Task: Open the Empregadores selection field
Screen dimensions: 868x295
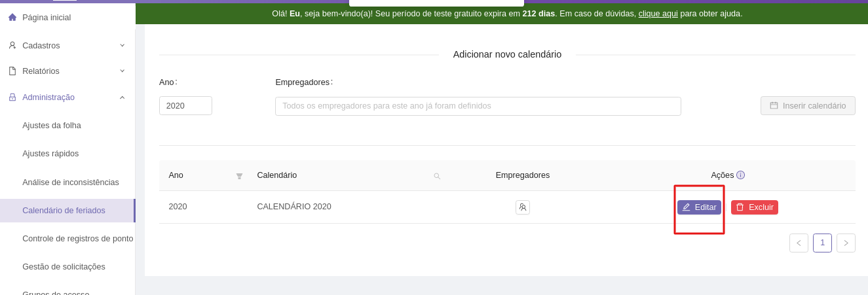Action: coord(478,106)
